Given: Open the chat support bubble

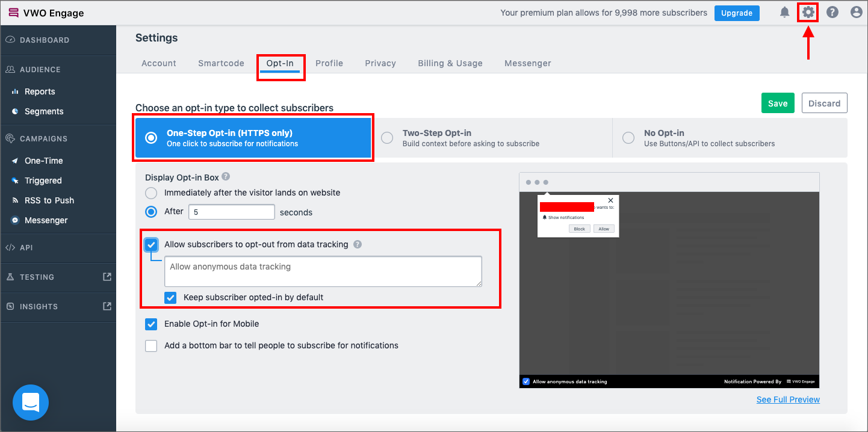Looking at the screenshot, I should tap(31, 403).
